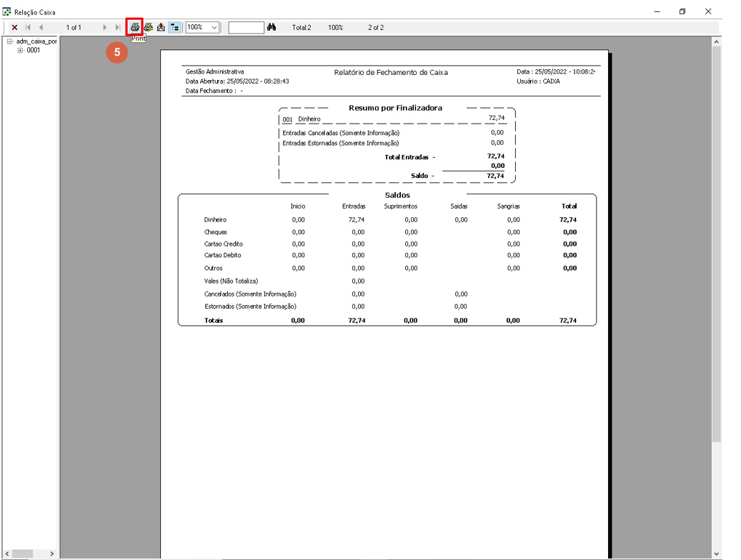Click 'Resumo por Finalizadora' heading
The image size is (741, 560).
click(396, 108)
